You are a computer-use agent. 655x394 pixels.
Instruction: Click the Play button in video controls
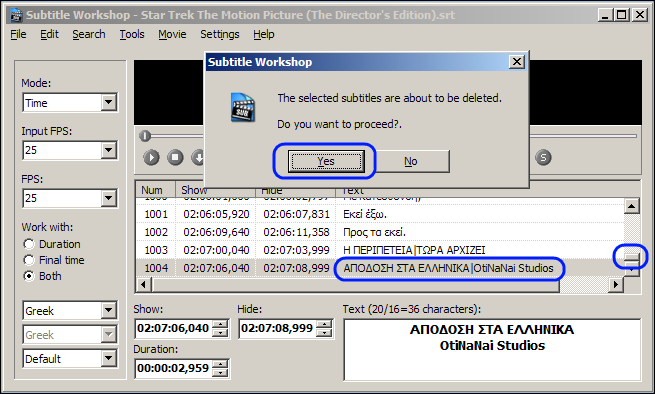pos(151,158)
